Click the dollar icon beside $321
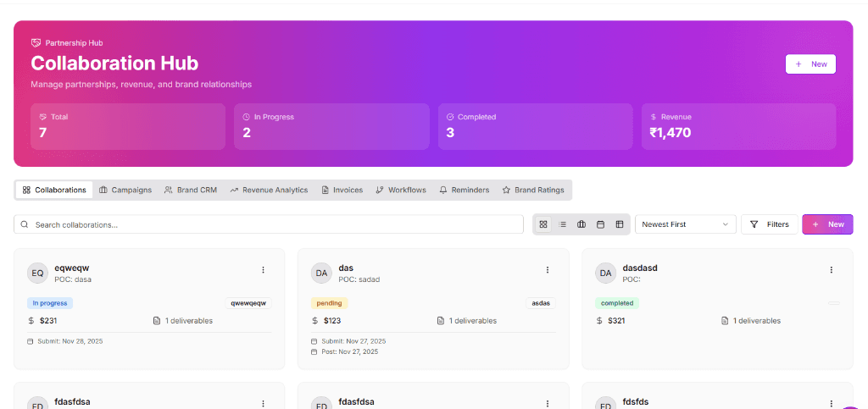 tap(599, 321)
